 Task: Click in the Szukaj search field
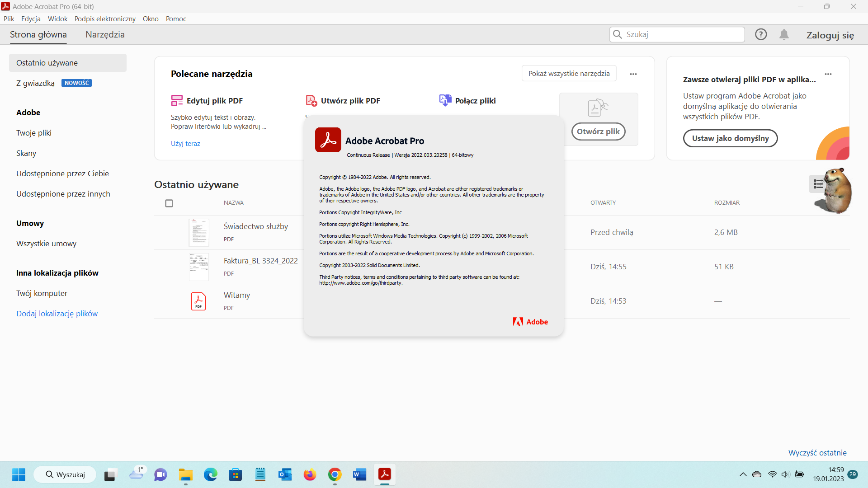coord(677,34)
